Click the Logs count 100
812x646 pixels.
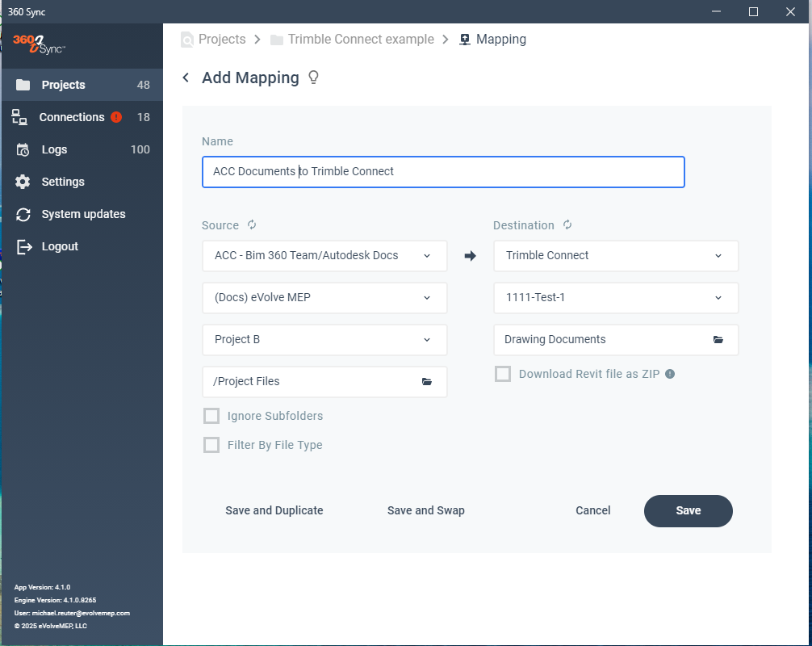pos(140,149)
